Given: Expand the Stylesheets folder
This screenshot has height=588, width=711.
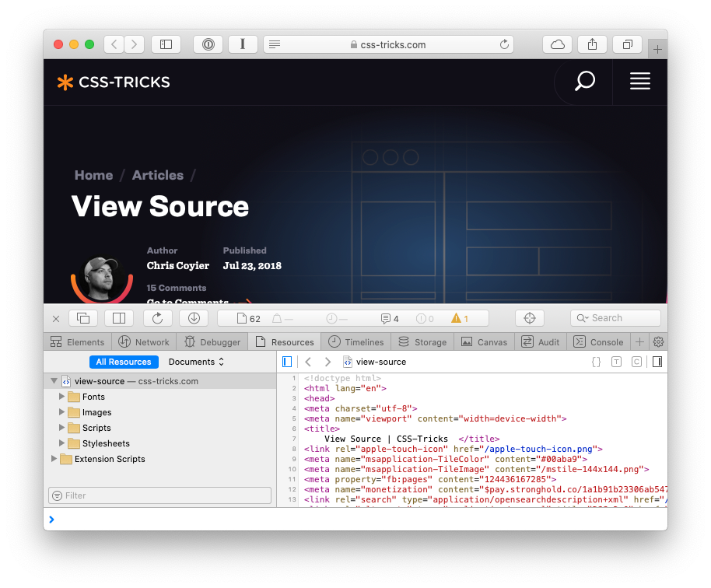Looking at the screenshot, I should click(x=61, y=443).
